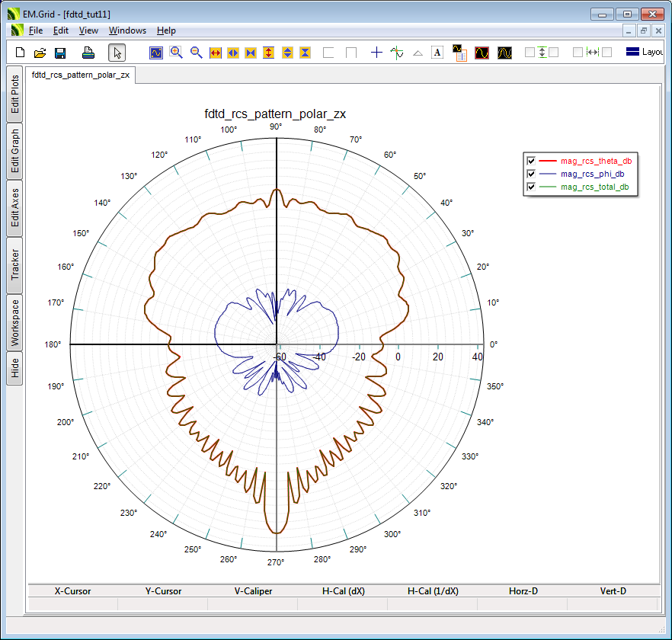The image size is (672, 640).
Task: Click the New document icon
Action: coord(21,53)
